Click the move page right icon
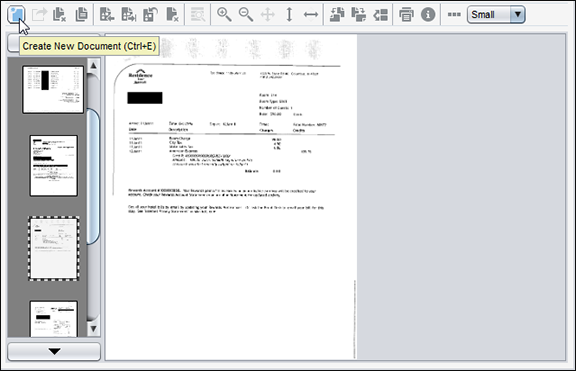This screenshot has height=371, width=576. pos(129,15)
